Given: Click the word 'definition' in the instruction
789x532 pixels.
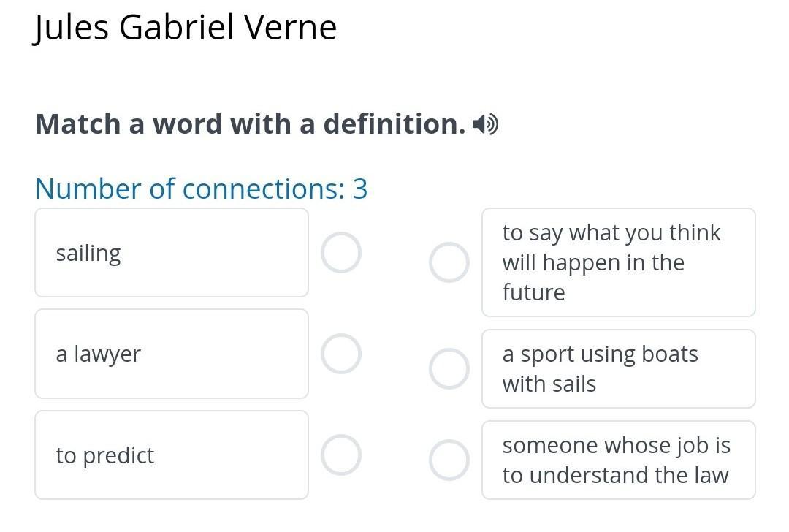Looking at the screenshot, I should coord(394,124).
